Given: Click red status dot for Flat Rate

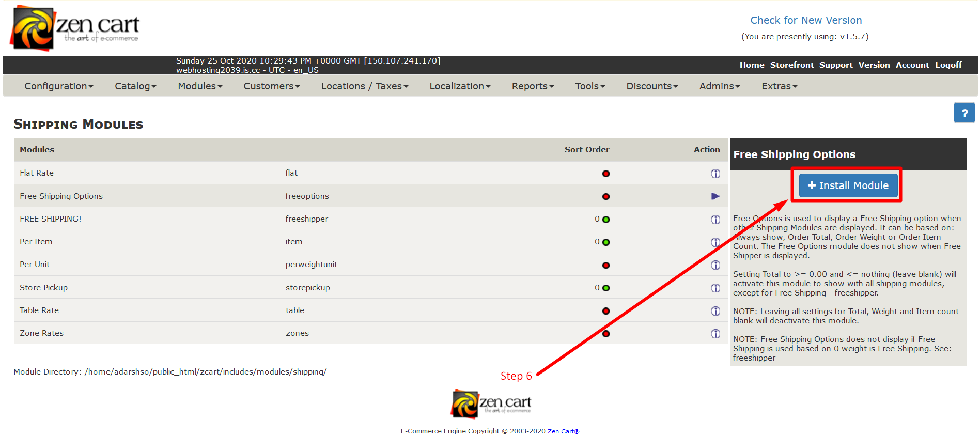Looking at the screenshot, I should pyautogui.click(x=606, y=174).
